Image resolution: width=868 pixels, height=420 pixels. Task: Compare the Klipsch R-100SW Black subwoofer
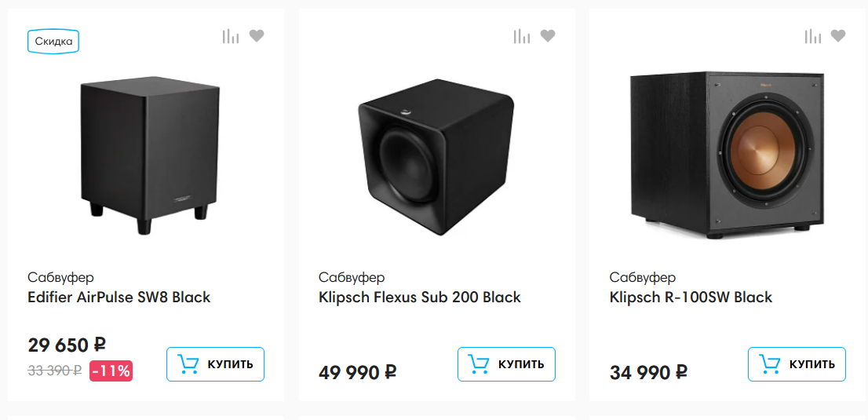812,36
